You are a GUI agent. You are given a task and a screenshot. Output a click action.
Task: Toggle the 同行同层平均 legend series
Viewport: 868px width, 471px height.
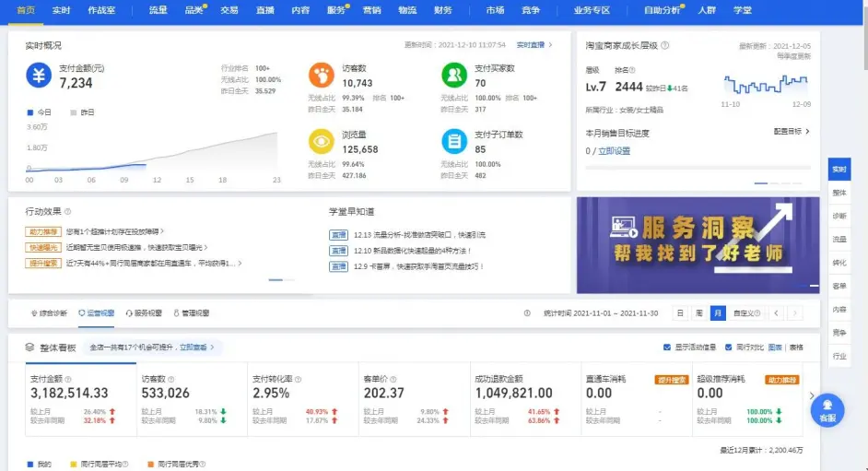pyautogui.click(x=100, y=465)
